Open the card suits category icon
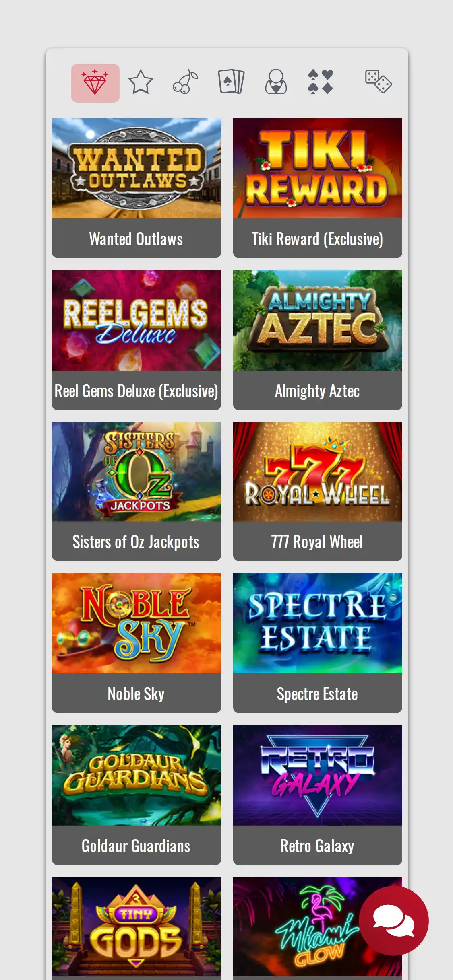The width and height of the screenshot is (453, 980). (321, 82)
